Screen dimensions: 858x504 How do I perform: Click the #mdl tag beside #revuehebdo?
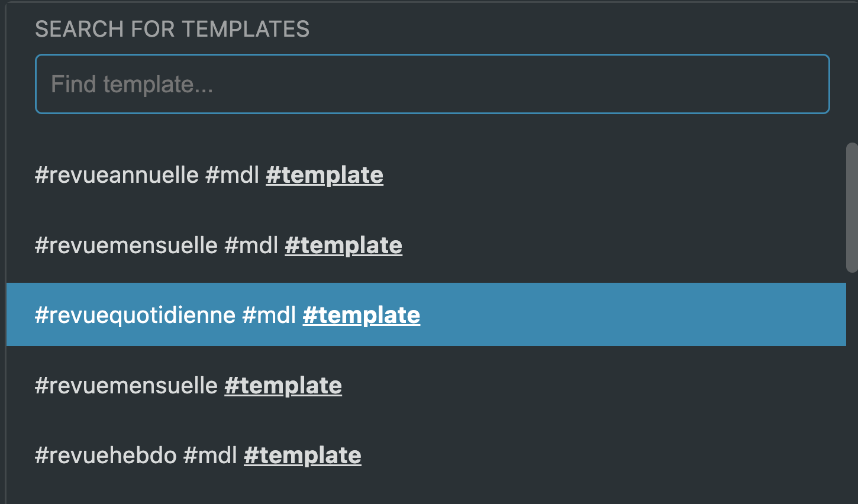click(x=211, y=455)
